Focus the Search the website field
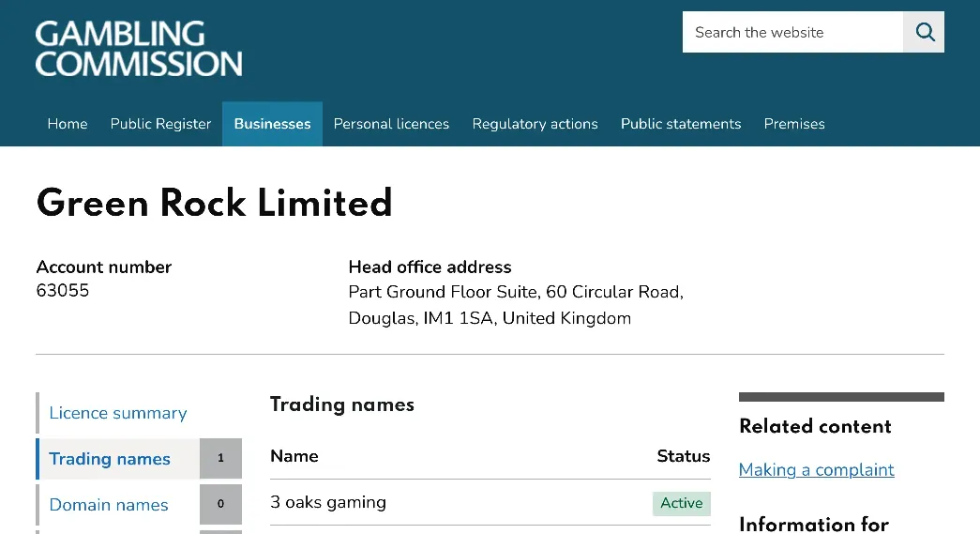980x534 pixels. pos(792,32)
